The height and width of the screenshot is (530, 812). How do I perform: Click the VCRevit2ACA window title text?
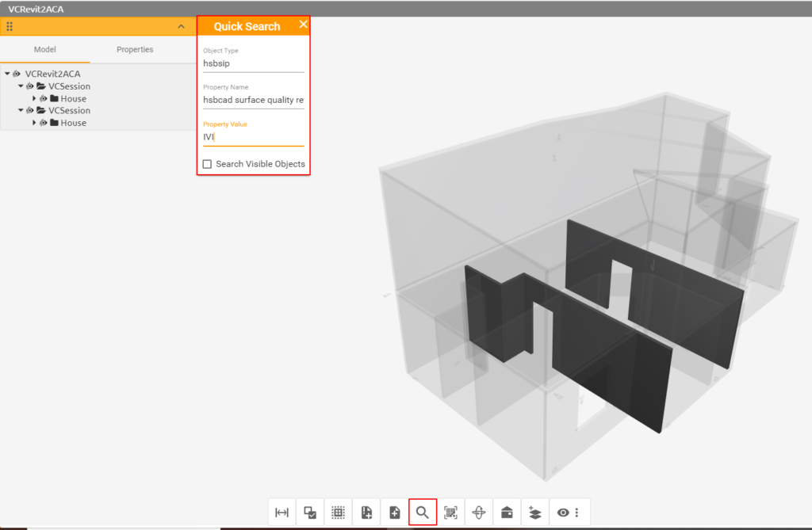[36, 10]
